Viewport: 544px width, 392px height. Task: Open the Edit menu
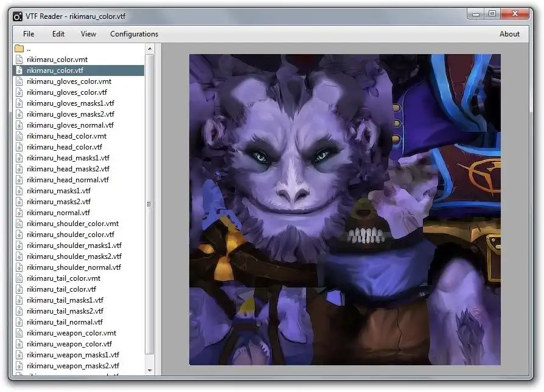tap(58, 34)
